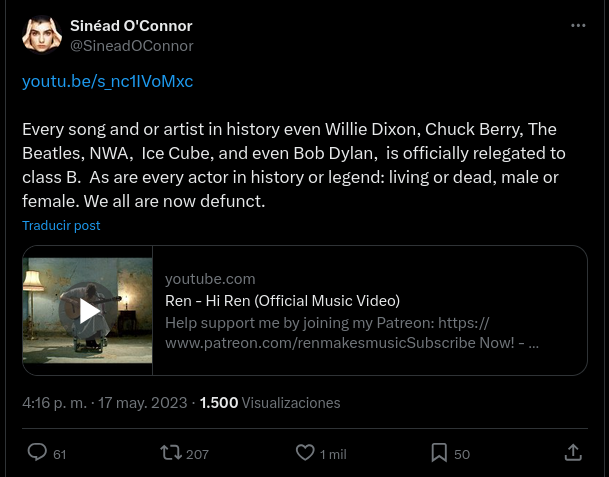609x477 pixels.
Task: Click the '1 mil' likes count
Action: 333,454
